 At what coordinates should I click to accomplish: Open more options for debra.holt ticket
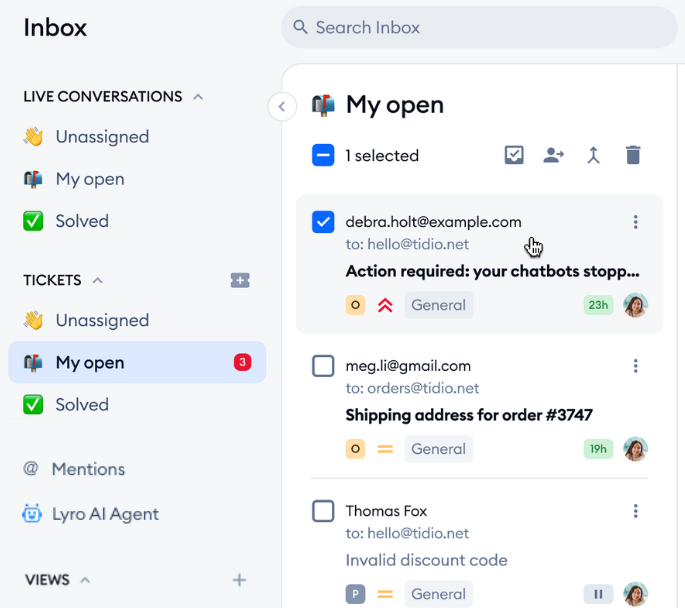(635, 222)
